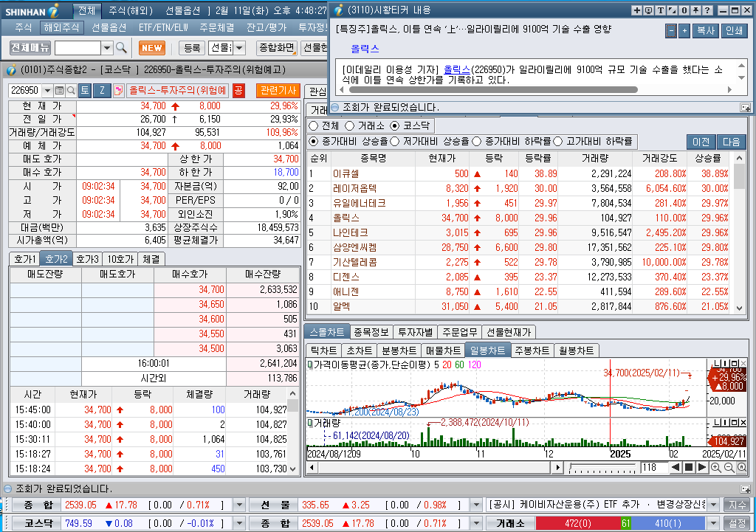The width and height of the screenshot is (756, 532).
Task: Switch to the 해외주식 menu tab
Action: pos(61,28)
